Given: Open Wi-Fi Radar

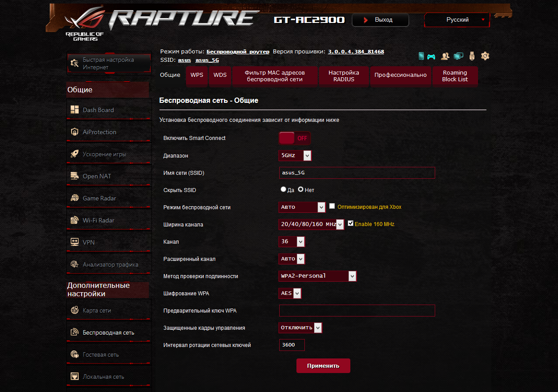Looking at the screenshot, I should click(108, 221).
